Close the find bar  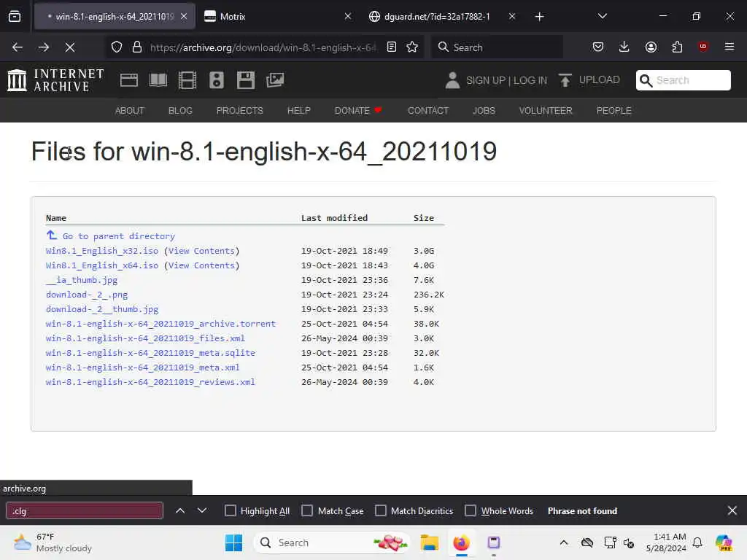pyautogui.click(x=732, y=510)
